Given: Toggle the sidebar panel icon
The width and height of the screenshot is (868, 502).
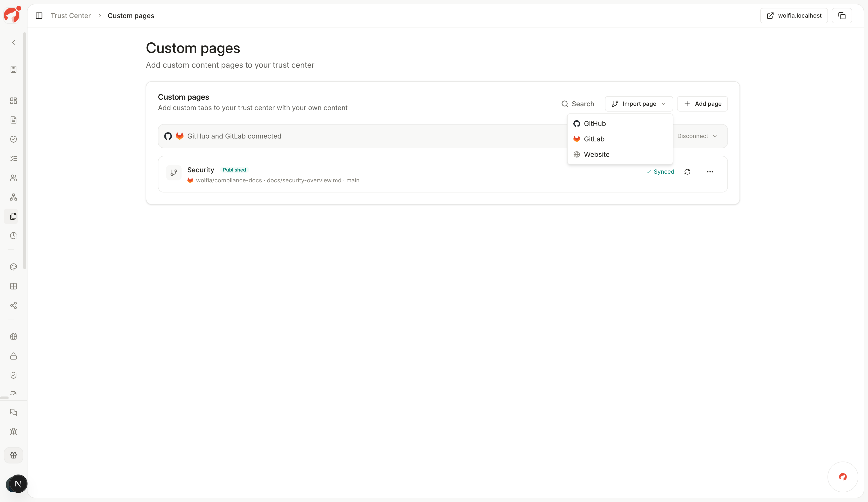Looking at the screenshot, I should click(x=39, y=16).
